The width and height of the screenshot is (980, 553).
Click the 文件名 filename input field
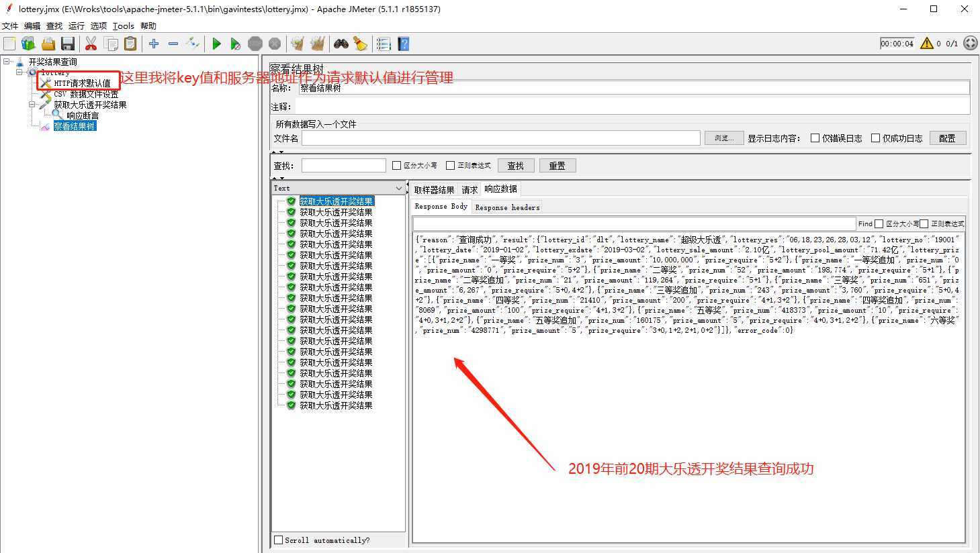[x=501, y=138]
